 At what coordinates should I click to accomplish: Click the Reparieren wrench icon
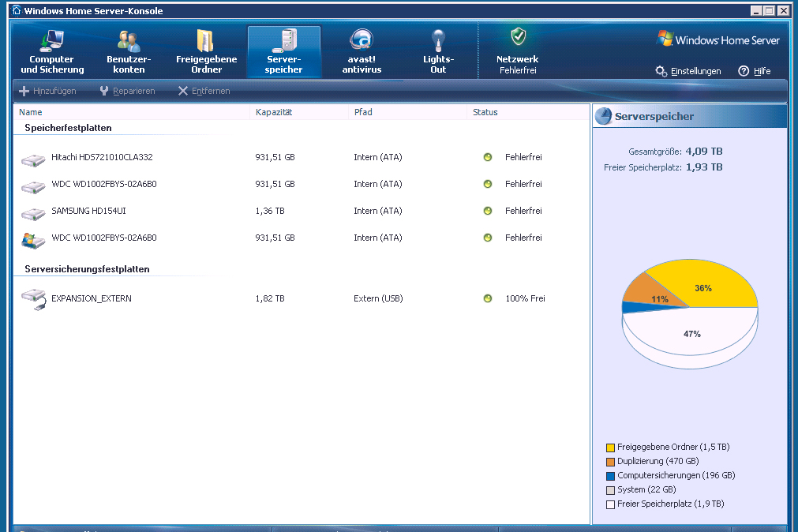[x=104, y=91]
